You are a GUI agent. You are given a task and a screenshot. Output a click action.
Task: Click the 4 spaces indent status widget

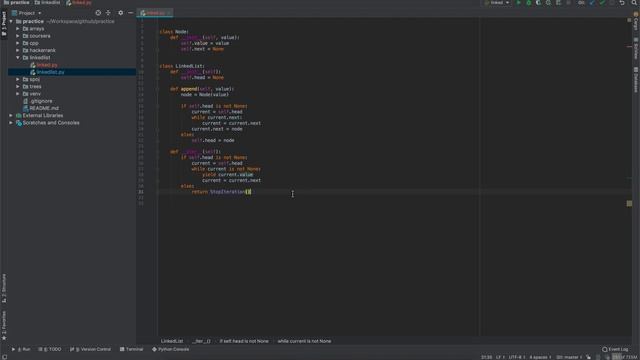[x=540, y=357]
